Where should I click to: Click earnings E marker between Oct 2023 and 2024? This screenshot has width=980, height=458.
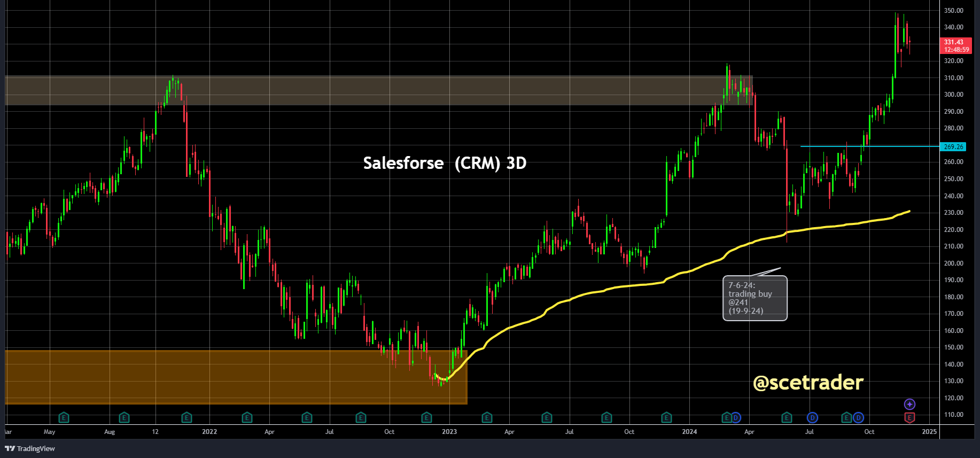(666, 417)
